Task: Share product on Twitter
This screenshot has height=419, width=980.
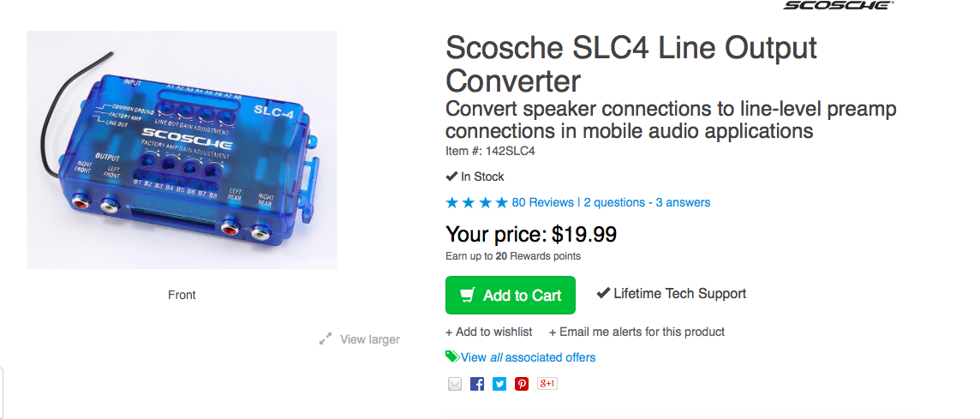Action: 499,384
